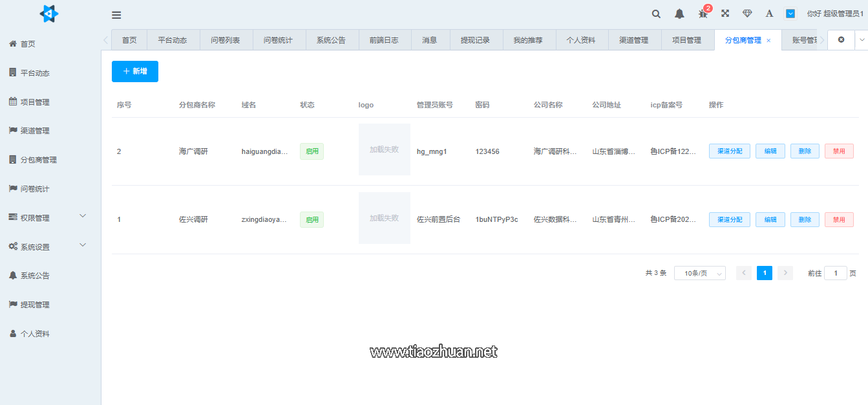868x405 pixels.
Task: Click the 新增 button
Action: (135, 71)
